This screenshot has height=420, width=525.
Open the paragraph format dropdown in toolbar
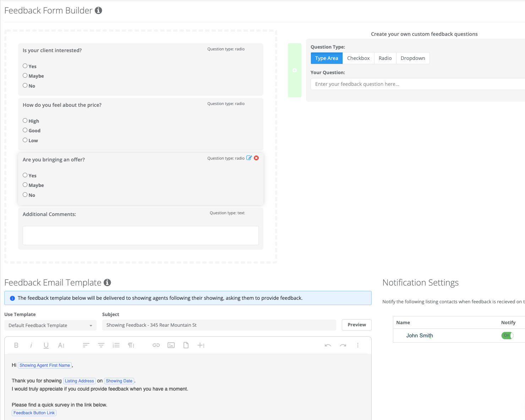click(x=131, y=345)
